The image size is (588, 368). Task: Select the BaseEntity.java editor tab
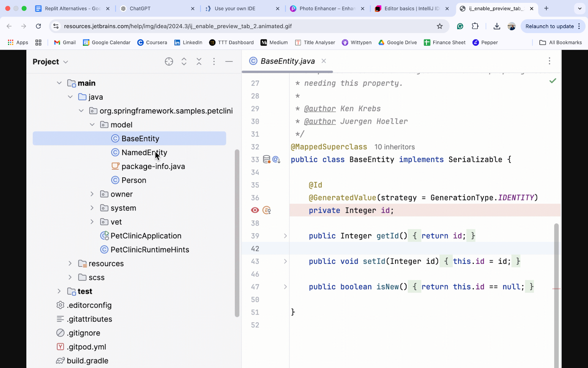(x=287, y=61)
